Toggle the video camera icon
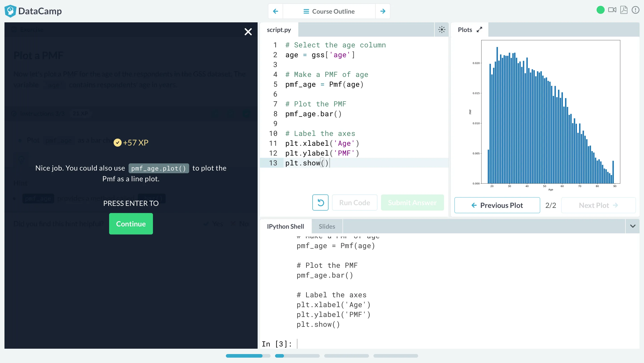 (613, 11)
